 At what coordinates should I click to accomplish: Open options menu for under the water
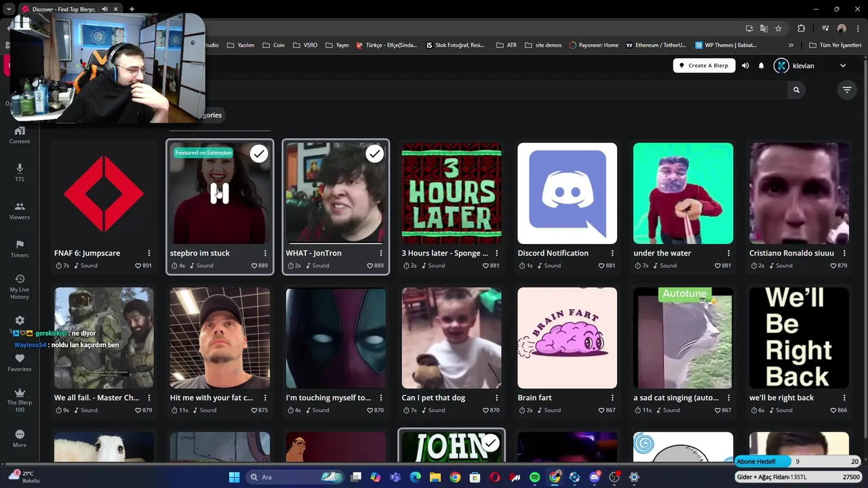728,253
